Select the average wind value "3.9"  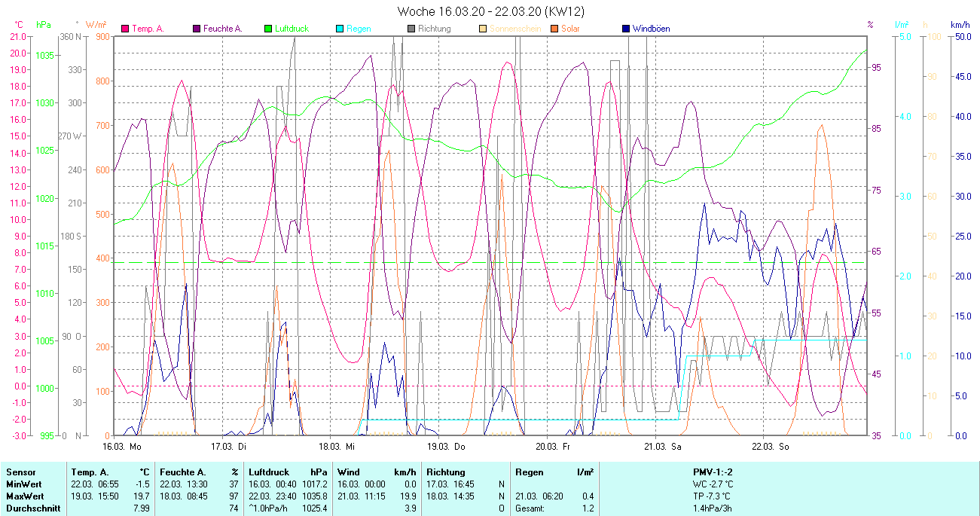click(x=409, y=508)
